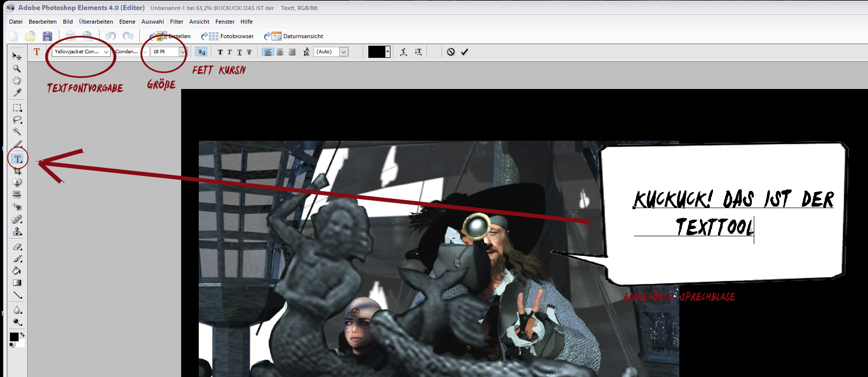Select the Zoom magnifier tool
Viewport: 868px width, 377px height.
pos(17,68)
